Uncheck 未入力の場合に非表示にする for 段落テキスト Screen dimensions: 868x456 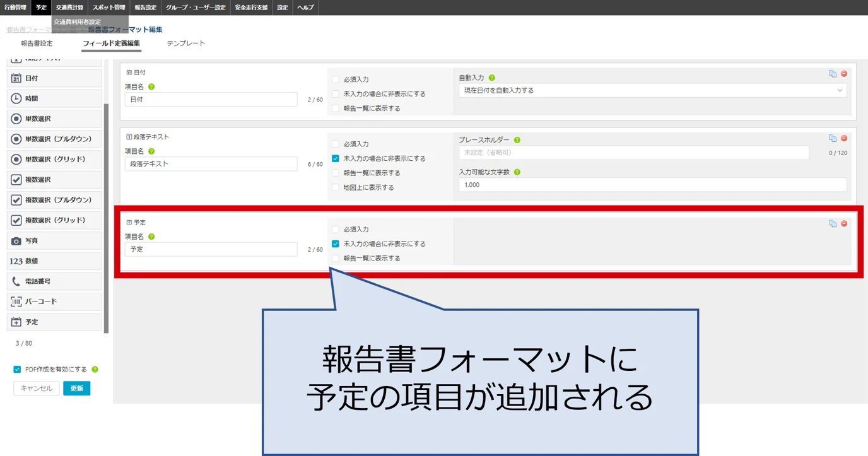pyautogui.click(x=336, y=158)
